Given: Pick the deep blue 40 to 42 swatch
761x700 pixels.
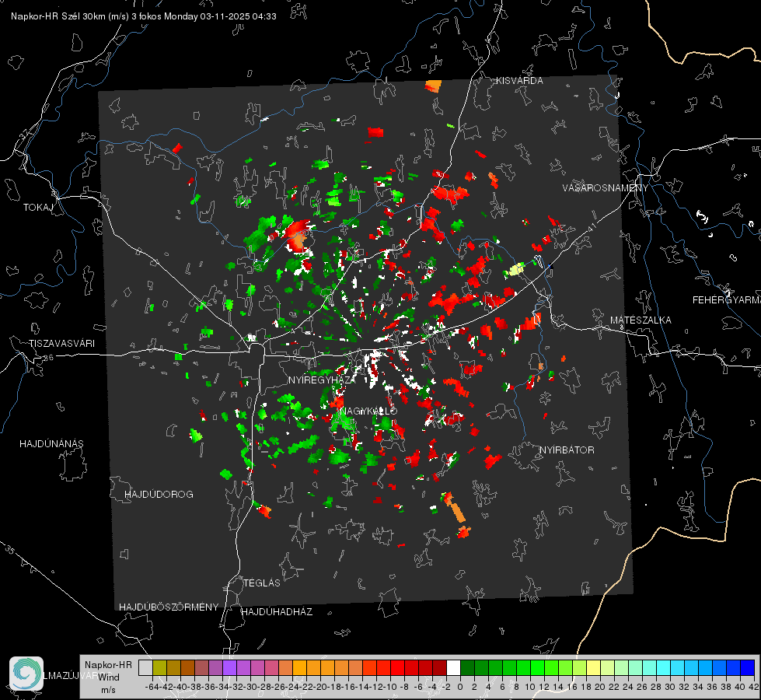Looking at the screenshot, I should point(748,668).
